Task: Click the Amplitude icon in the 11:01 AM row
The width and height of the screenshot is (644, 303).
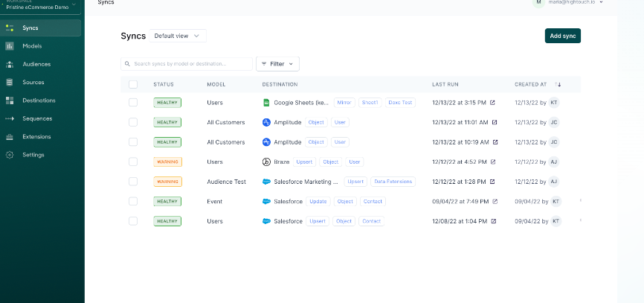Action: [267, 122]
